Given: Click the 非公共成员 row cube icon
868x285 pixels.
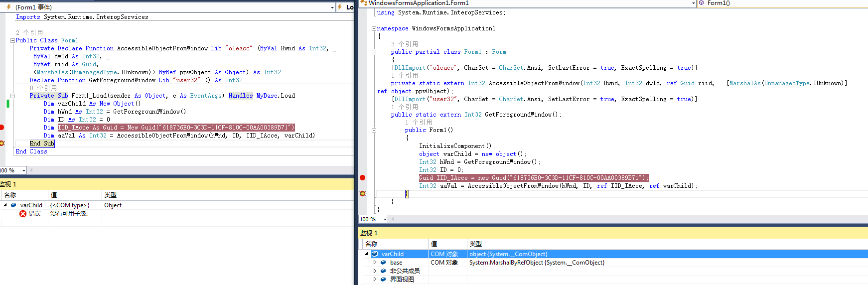Looking at the screenshot, I should 383,271.
